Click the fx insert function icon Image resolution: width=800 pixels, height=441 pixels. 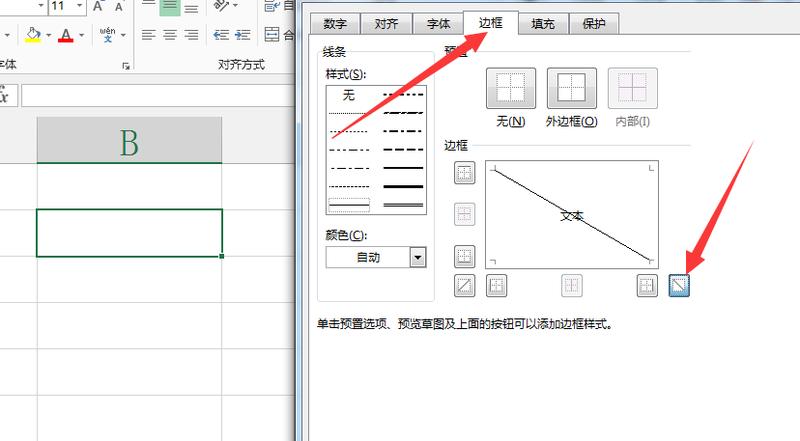pyautogui.click(x=5, y=95)
